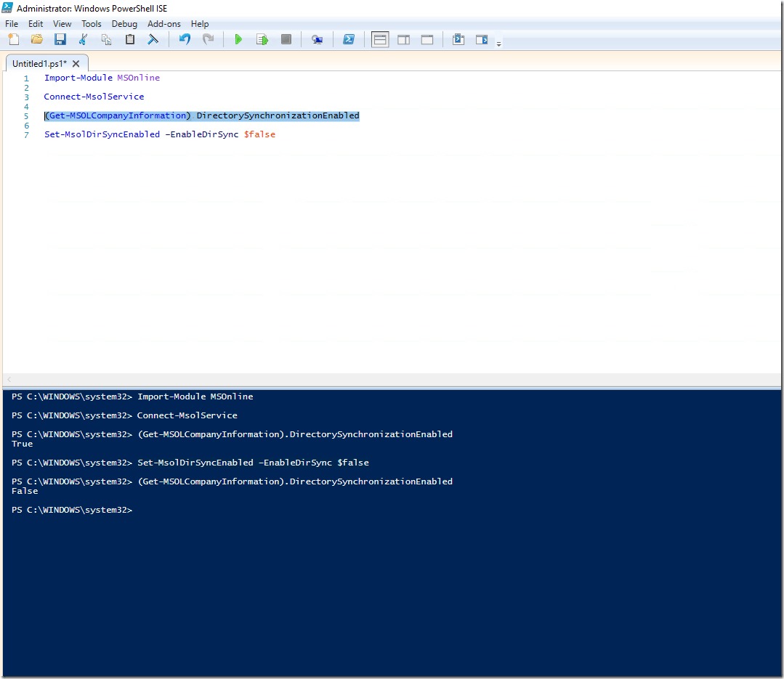Save the script with the floppy disk icon
This screenshot has height=679, width=784.
tap(60, 39)
